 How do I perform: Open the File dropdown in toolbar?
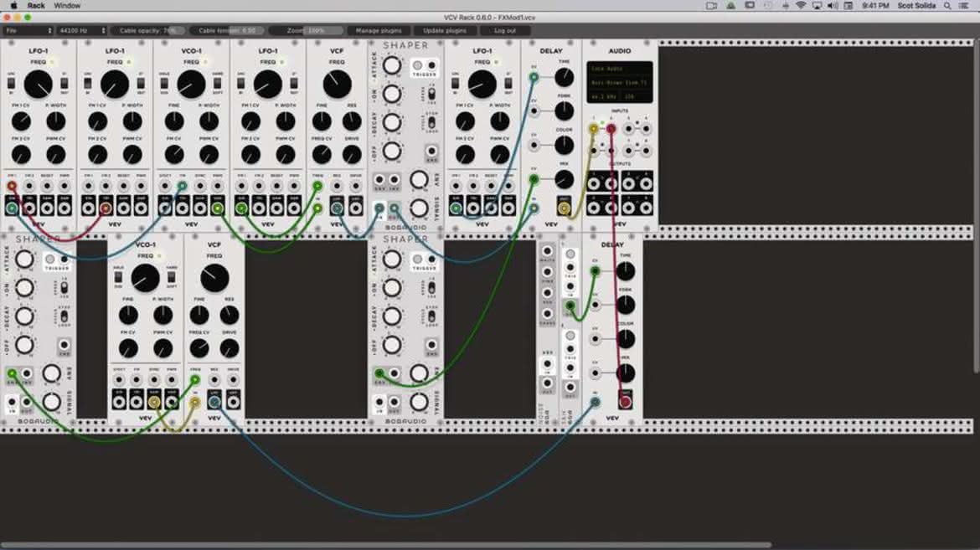point(28,31)
